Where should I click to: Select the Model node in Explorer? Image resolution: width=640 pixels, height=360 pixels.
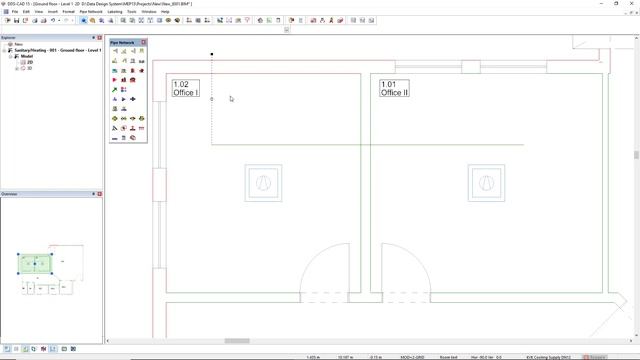(27, 56)
